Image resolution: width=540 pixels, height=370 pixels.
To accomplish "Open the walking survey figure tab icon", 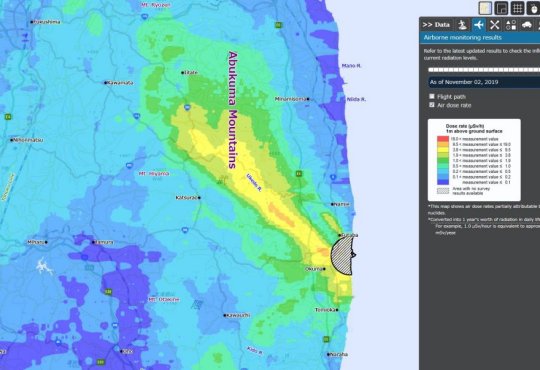I will pyautogui.click(x=463, y=25).
